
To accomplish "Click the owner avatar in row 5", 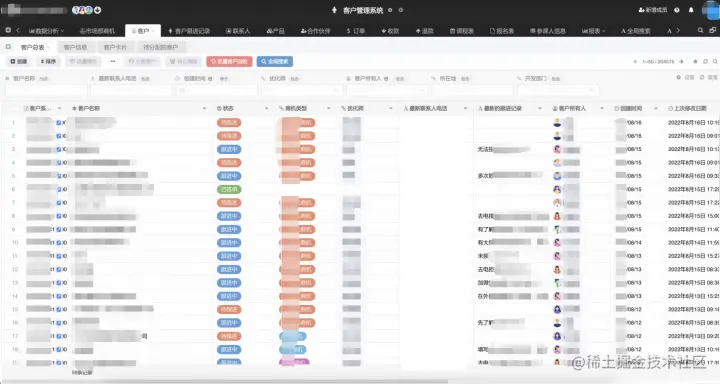I will click(557, 176).
